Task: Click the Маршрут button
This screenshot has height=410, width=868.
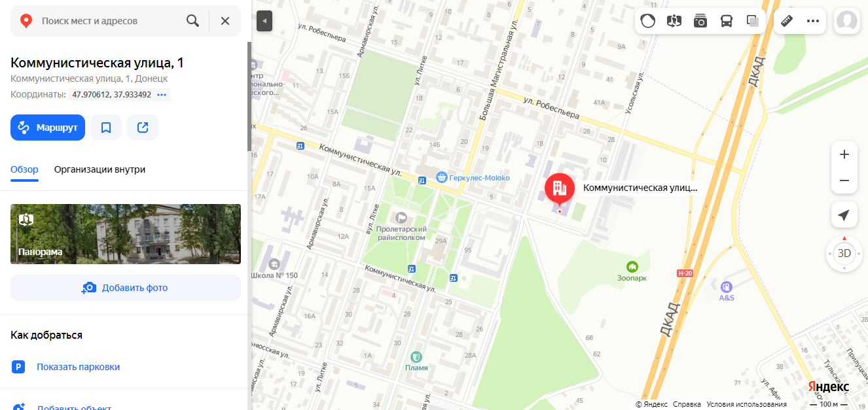Action: (x=48, y=128)
